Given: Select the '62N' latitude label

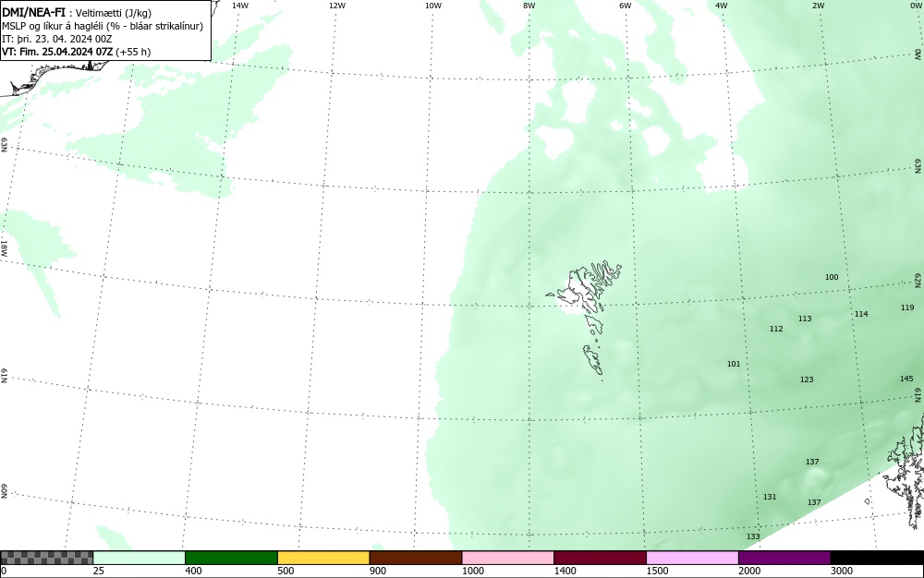Looking at the screenshot, I should [x=918, y=280].
